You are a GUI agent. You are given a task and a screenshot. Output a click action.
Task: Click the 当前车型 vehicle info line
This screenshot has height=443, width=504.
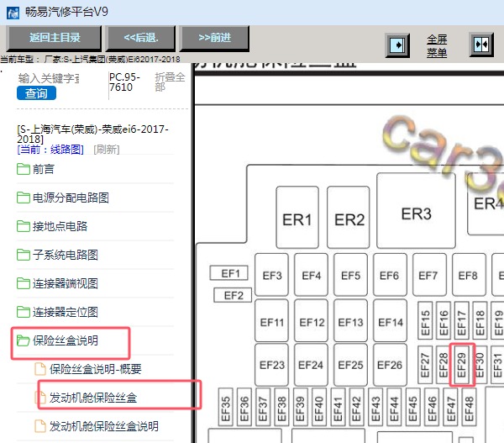[90, 59]
